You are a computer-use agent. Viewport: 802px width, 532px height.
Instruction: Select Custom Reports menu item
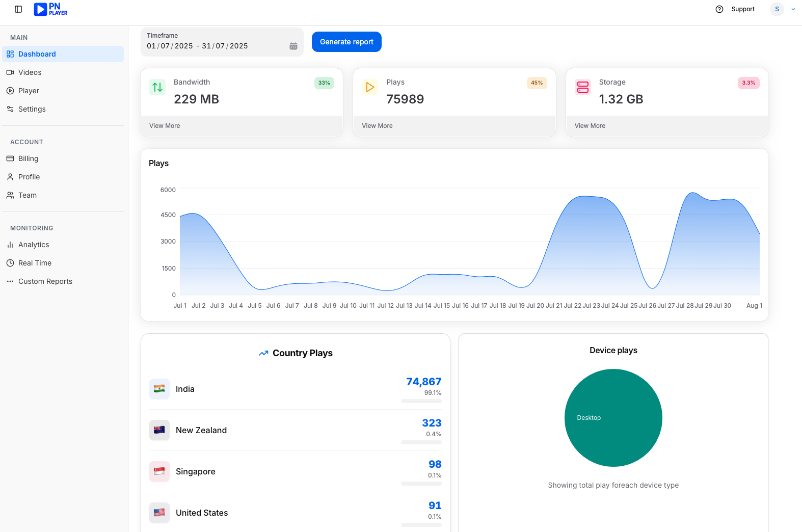[x=45, y=281]
